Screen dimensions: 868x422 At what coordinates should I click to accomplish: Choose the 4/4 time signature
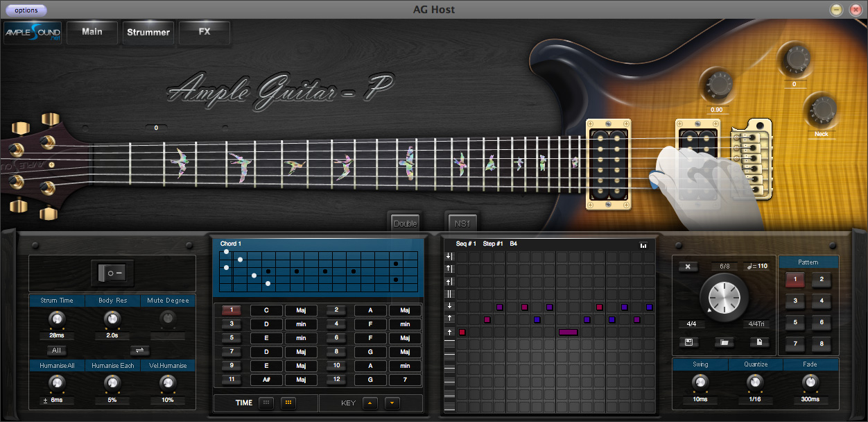click(x=691, y=324)
